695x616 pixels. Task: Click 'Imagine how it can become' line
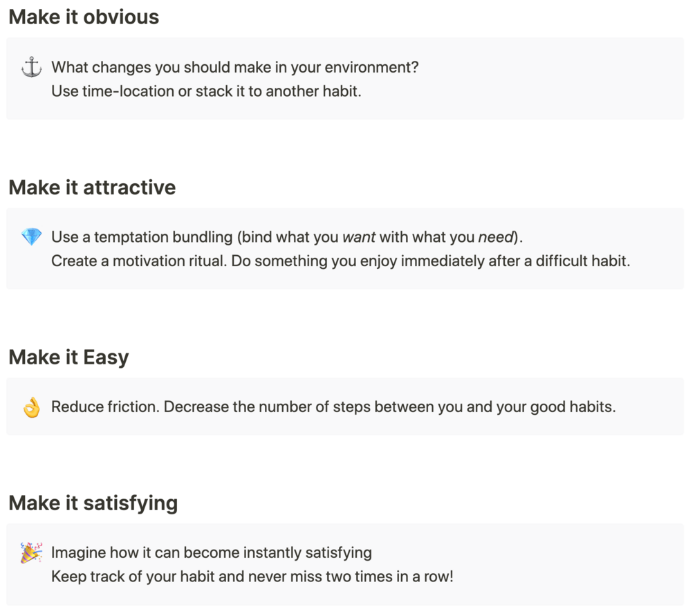click(211, 553)
